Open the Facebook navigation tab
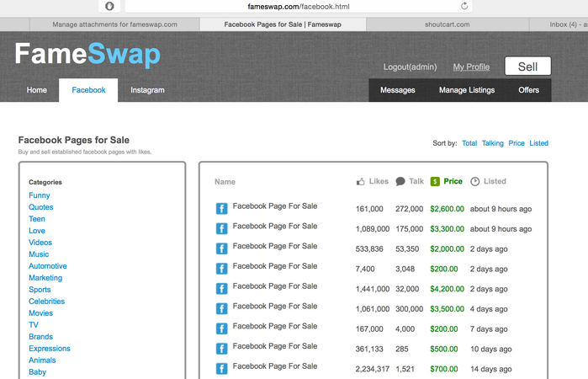The image size is (588, 379). coord(88,90)
